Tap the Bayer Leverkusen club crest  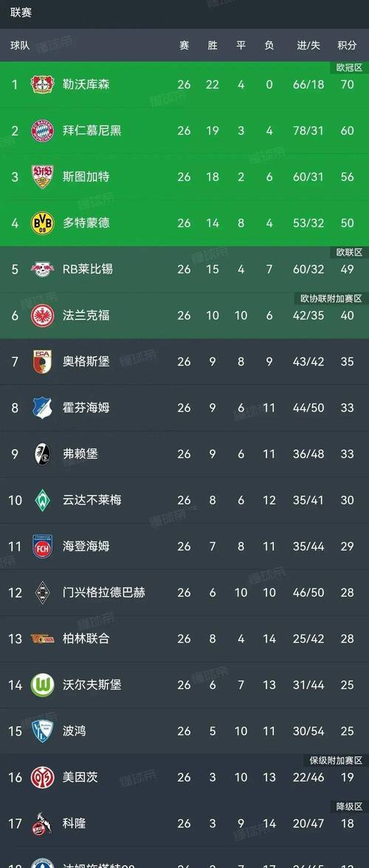coord(42,84)
